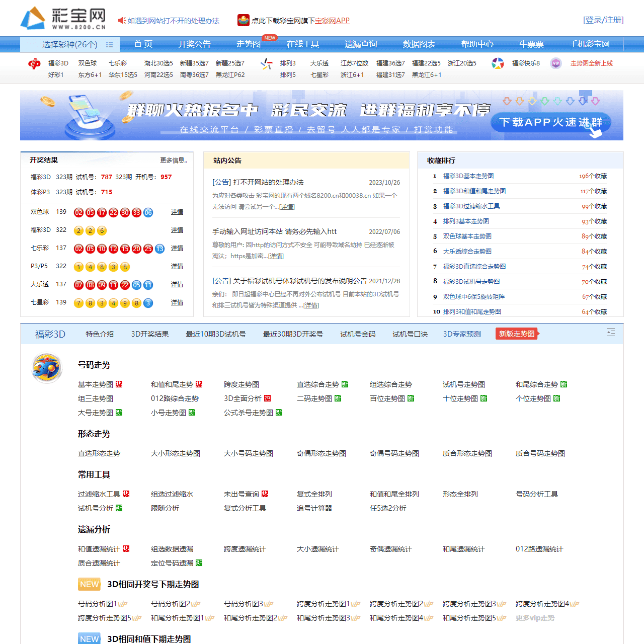Click the red 福彩3D lottery ball icon
Viewport: 644px width, 644px height.
coord(34,63)
